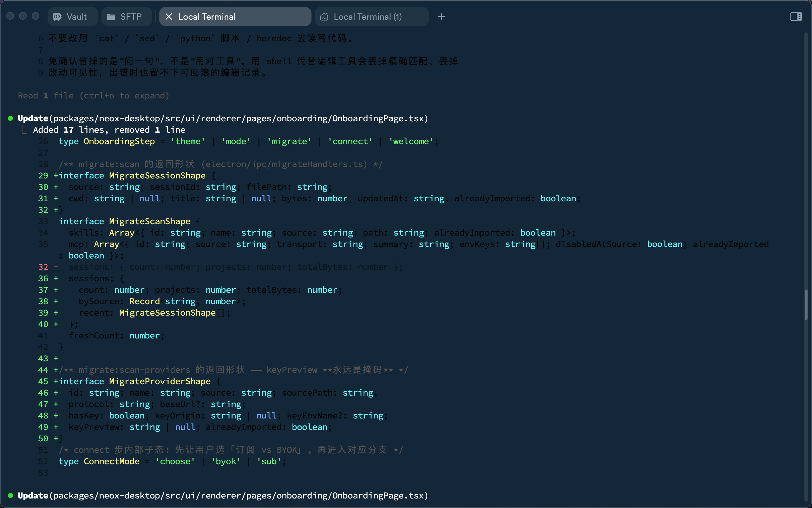The height and width of the screenshot is (508, 812).
Task: Switch to Local Terminal (1) tab
Action: click(x=371, y=17)
